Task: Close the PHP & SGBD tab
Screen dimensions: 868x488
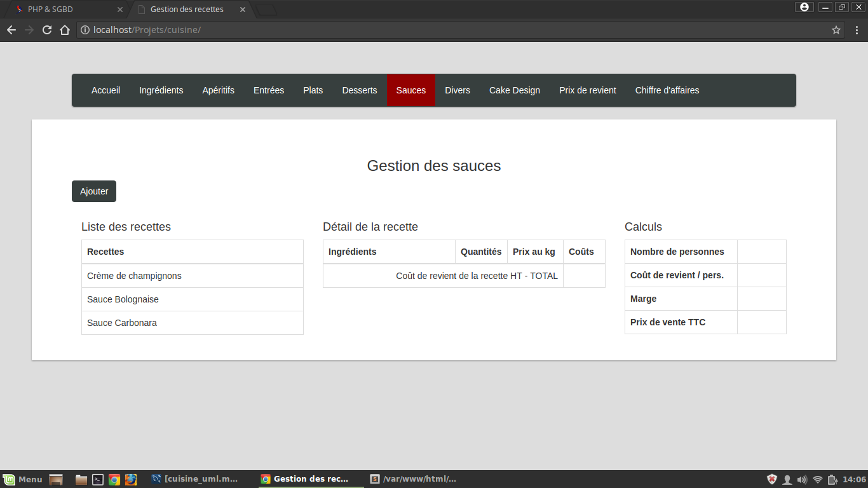Action: [120, 10]
